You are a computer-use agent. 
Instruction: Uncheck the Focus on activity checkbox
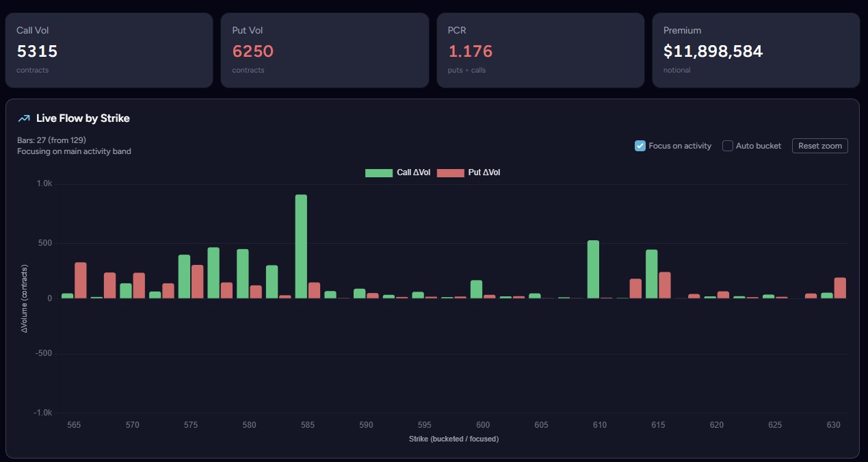[x=640, y=146]
